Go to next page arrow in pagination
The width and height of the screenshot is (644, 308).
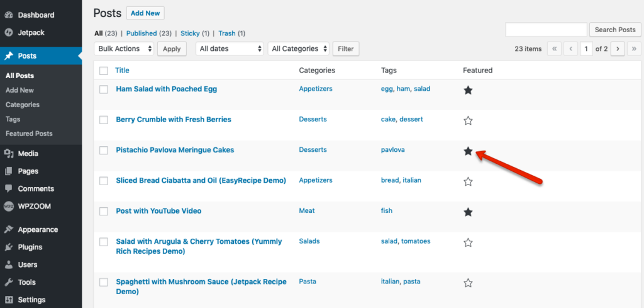coord(618,49)
